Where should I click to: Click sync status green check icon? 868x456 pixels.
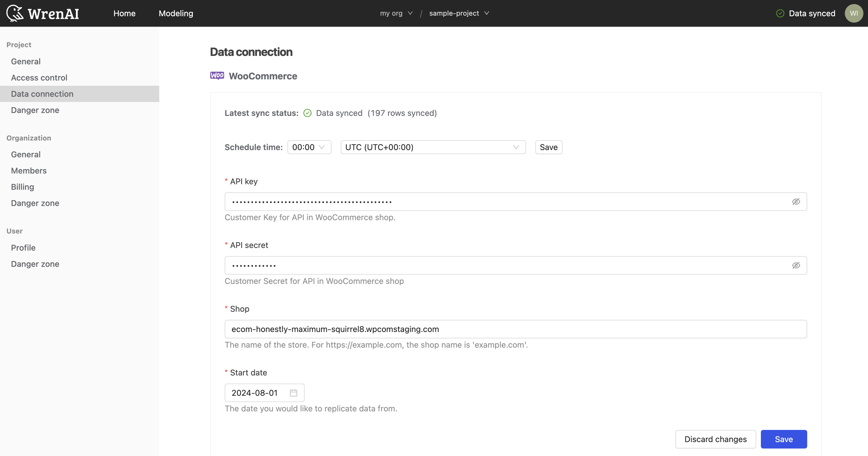pyautogui.click(x=307, y=113)
